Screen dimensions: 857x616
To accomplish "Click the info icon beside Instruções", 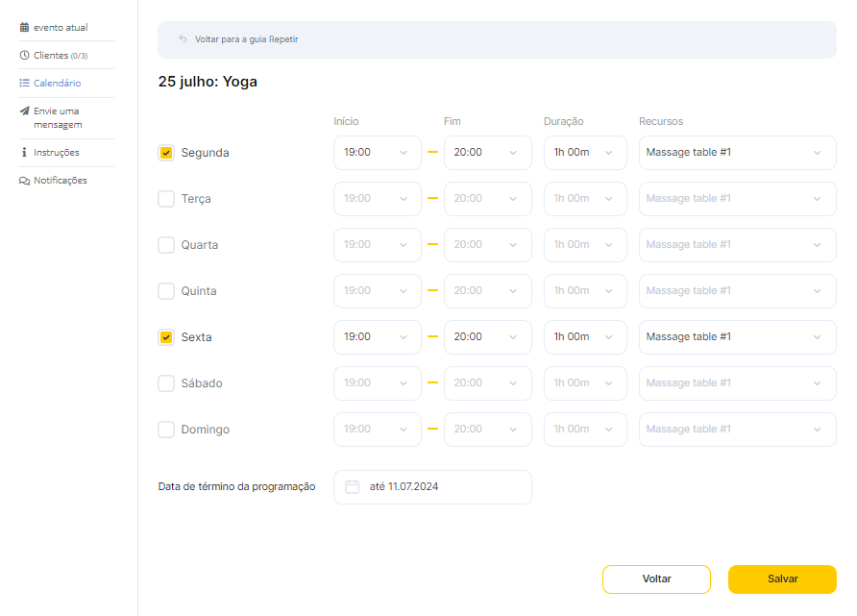I will coord(24,153).
